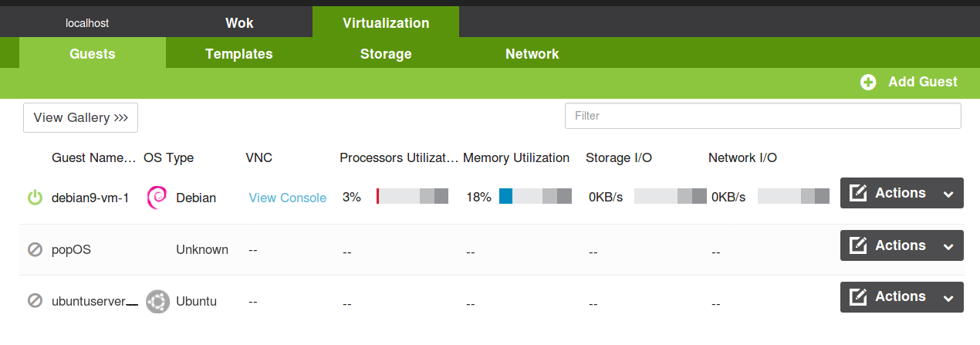This screenshot has height=345, width=980.
Task: Click the Debian swirl logo icon
Action: [157, 198]
